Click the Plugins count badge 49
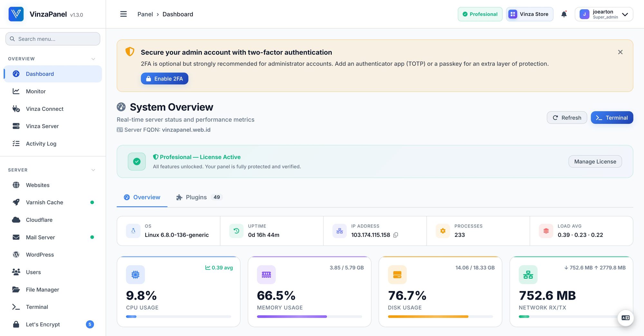 point(217,197)
